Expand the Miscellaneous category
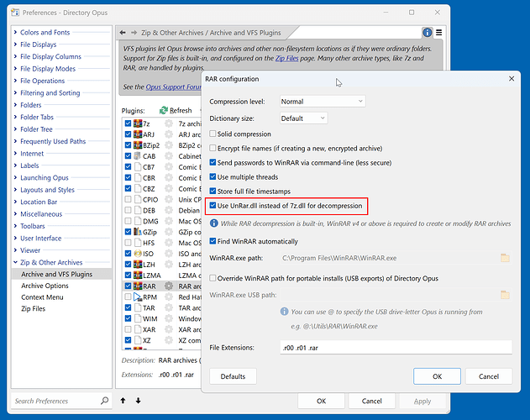 tap(15, 213)
